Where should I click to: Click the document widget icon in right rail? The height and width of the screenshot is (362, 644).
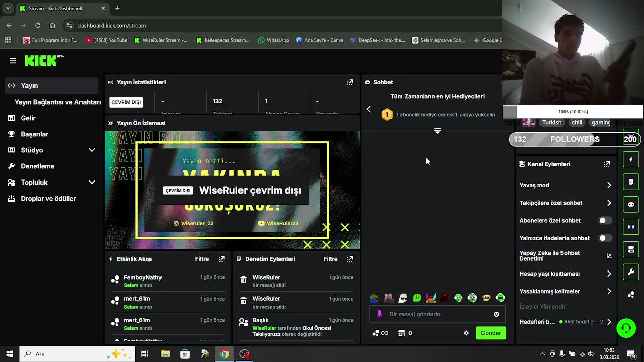[631, 182]
